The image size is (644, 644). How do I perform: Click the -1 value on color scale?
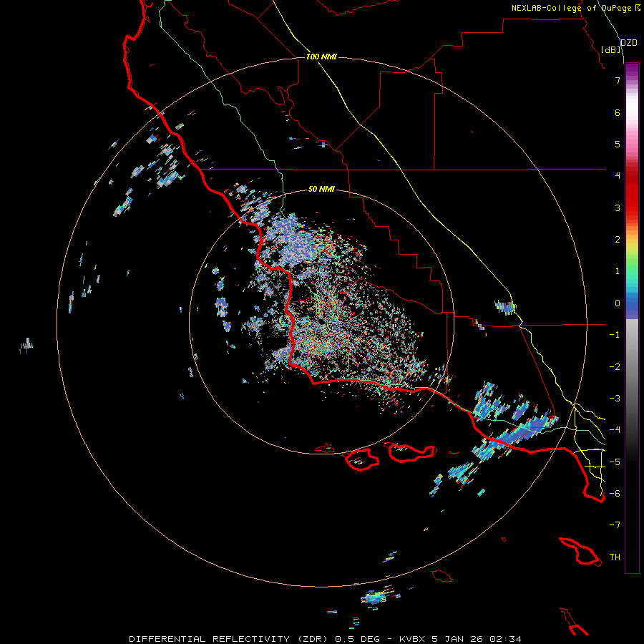[615, 335]
